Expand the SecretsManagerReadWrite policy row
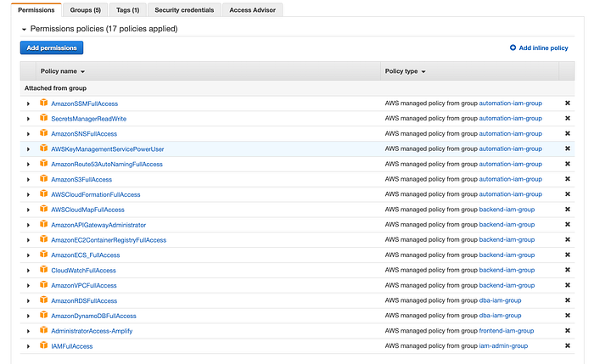This screenshot has width=594, height=364. coord(28,119)
